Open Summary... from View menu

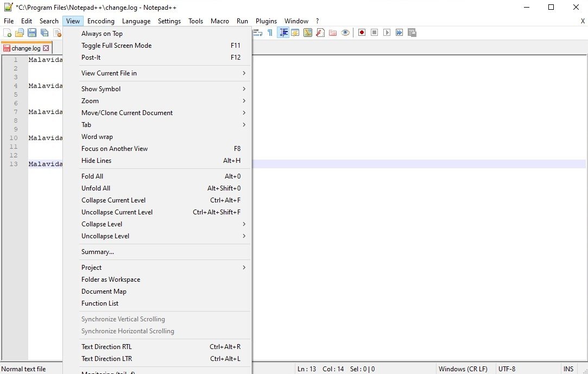(x=157, y=252)
